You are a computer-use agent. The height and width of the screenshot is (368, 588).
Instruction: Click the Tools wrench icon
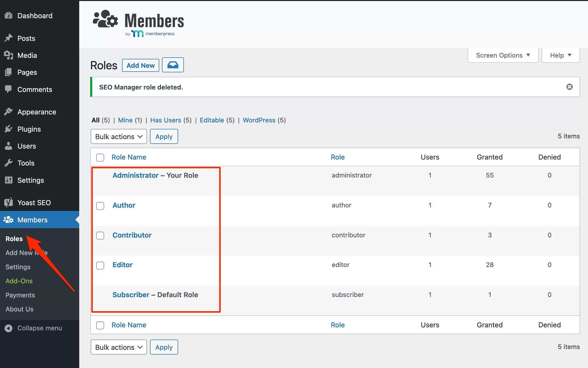pyautogui.click(x=8, y=163)
